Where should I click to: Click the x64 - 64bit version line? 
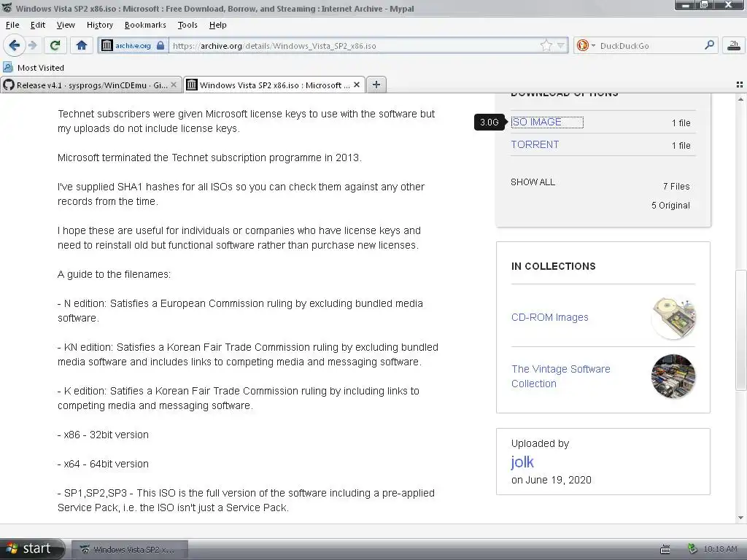click(103, 464)
